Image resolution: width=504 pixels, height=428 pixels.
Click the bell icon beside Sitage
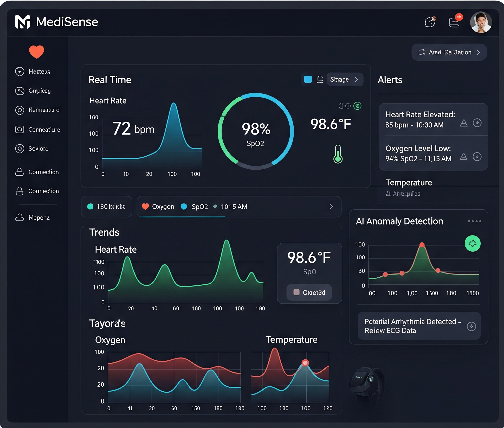(x=320, y=79)
